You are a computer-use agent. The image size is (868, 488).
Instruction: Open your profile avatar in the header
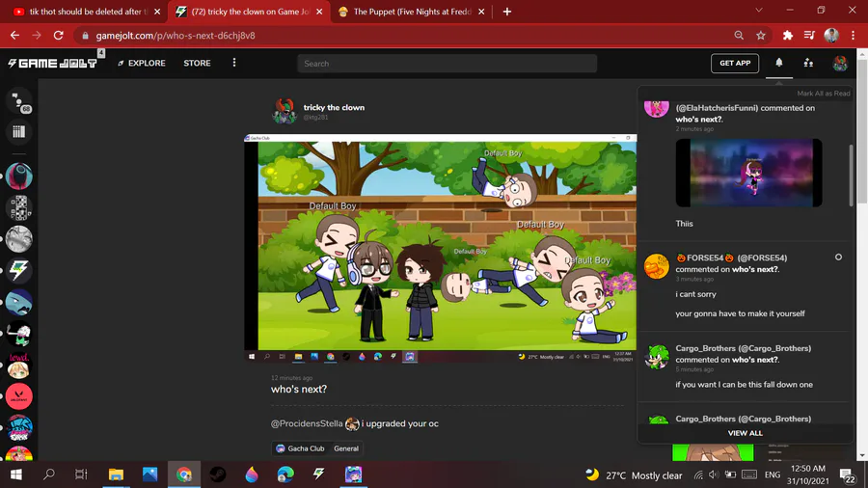(x=840, y=63)
